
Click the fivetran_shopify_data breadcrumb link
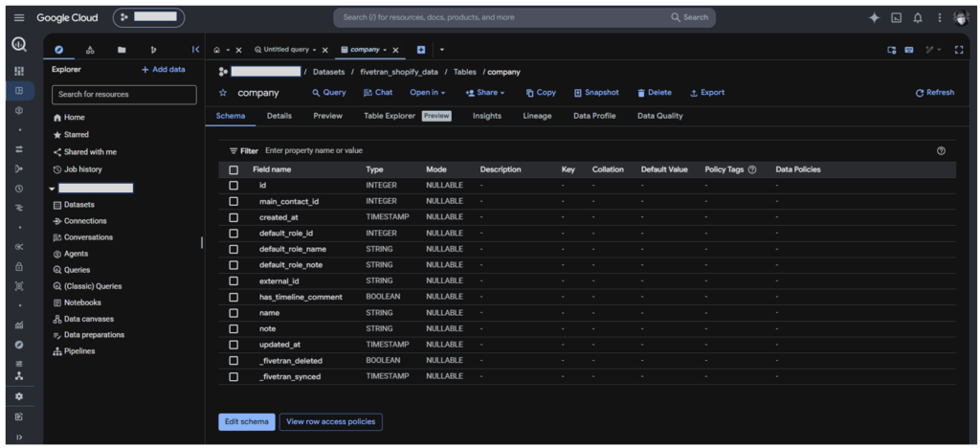tap(397, 72)
